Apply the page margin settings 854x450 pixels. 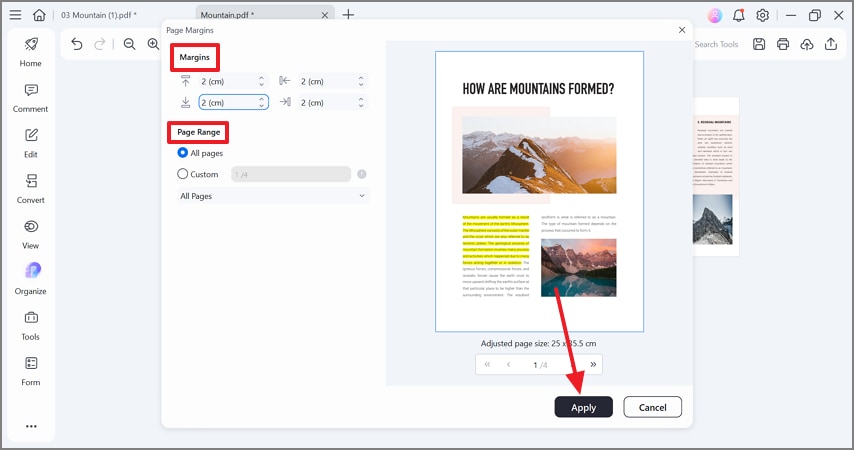[583, 407]
